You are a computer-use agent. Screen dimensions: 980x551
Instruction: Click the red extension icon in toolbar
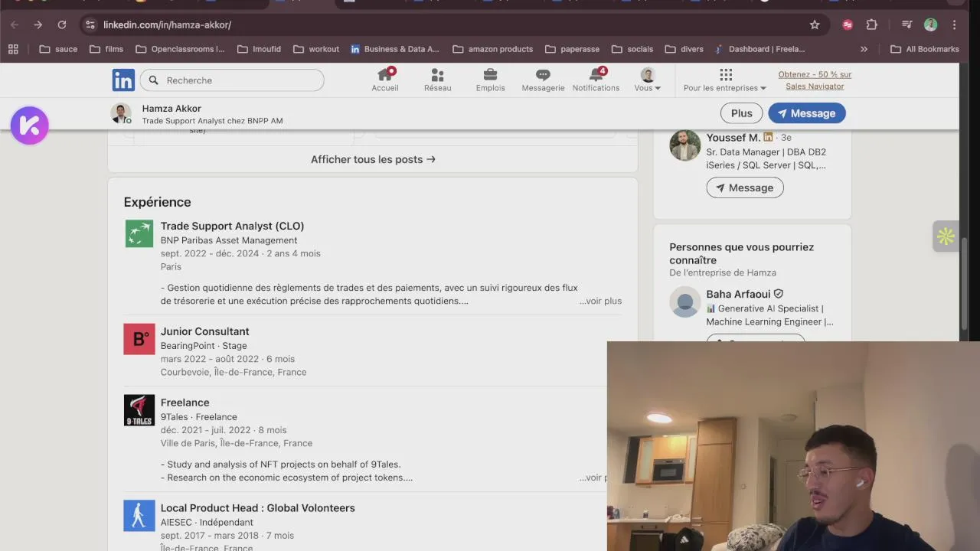(x=848, y=24)
